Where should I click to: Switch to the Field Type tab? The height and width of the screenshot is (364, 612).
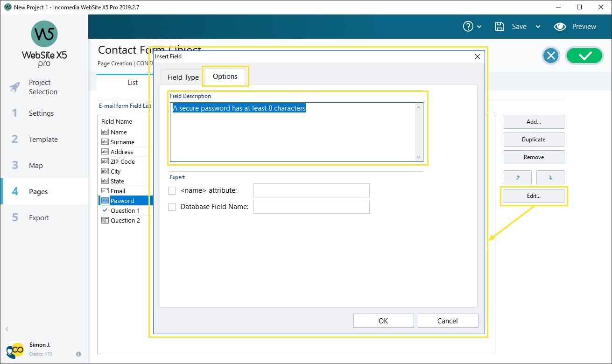pos(182,77)
